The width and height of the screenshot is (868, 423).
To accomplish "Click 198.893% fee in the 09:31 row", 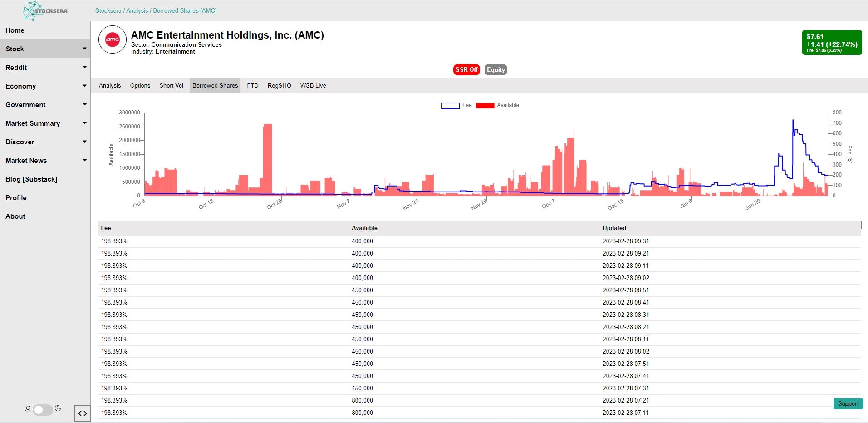I will click(x=114, y=241).
